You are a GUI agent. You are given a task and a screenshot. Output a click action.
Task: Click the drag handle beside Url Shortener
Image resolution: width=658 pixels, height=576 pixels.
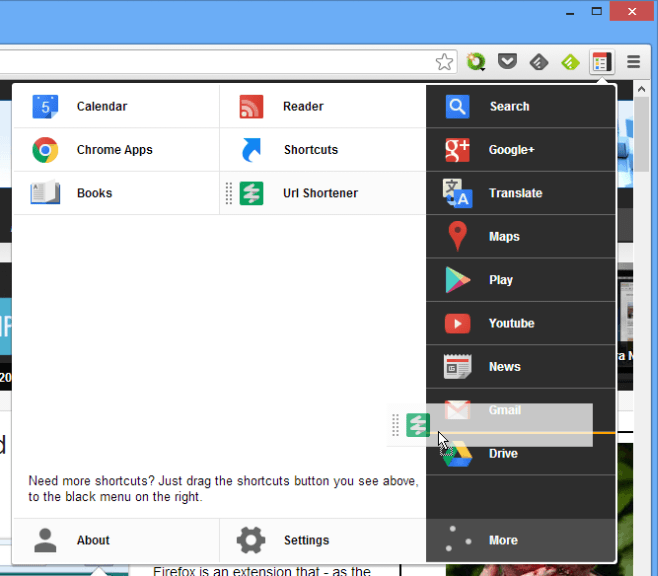tap(229, 193)
